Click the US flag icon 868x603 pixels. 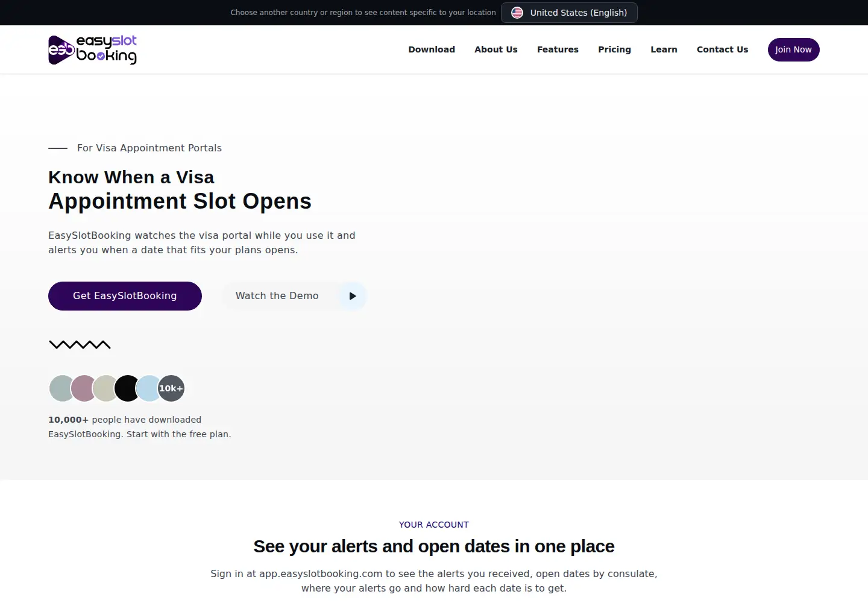(517, 13)
